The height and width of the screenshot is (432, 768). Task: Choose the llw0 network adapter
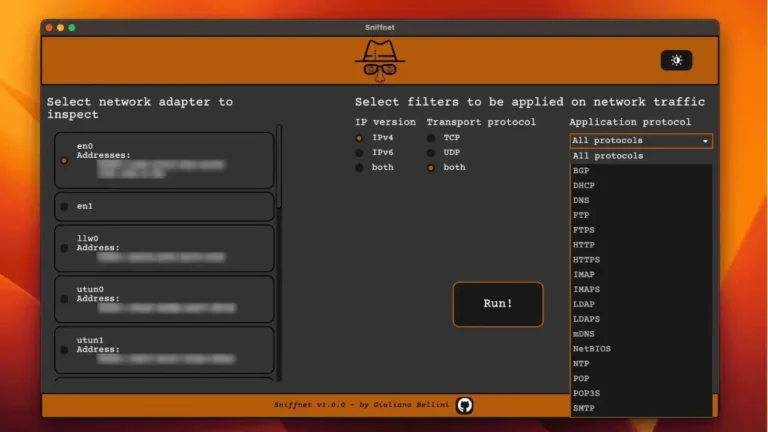coord(164,248)
